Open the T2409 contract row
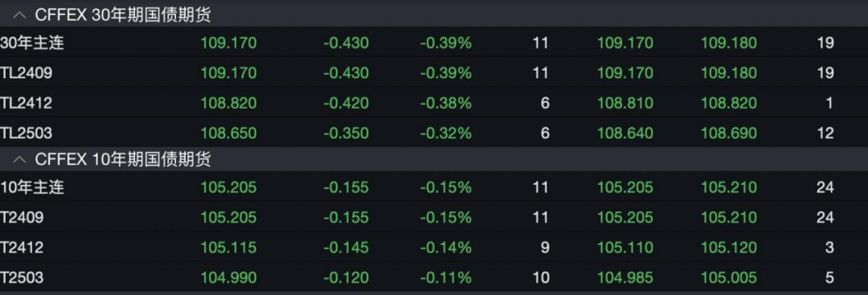 (434, 218)
